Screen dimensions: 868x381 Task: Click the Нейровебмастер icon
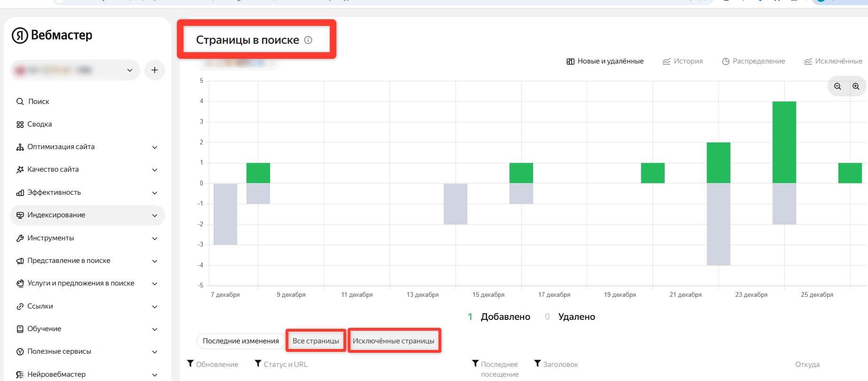pyautogui.click(x=20, y=375)
